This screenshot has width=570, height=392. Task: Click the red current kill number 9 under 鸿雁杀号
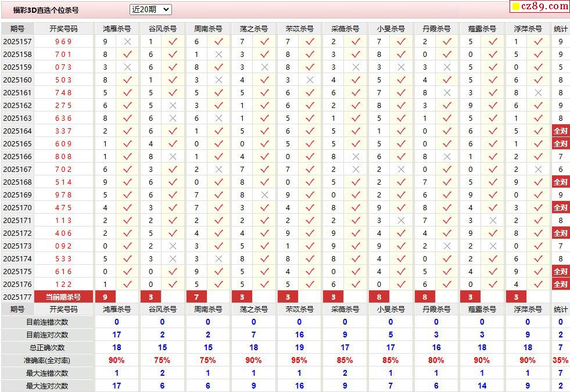[x=105, y=297]
